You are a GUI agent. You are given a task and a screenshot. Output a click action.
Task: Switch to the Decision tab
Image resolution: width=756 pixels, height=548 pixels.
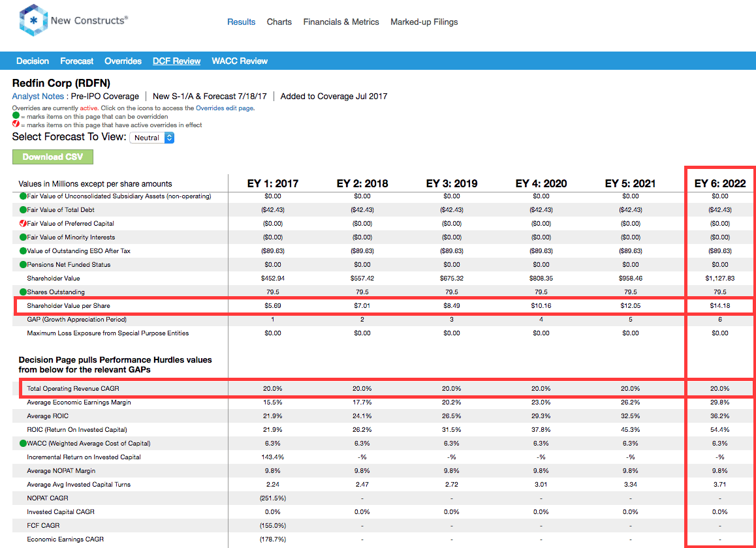point(32,61)
